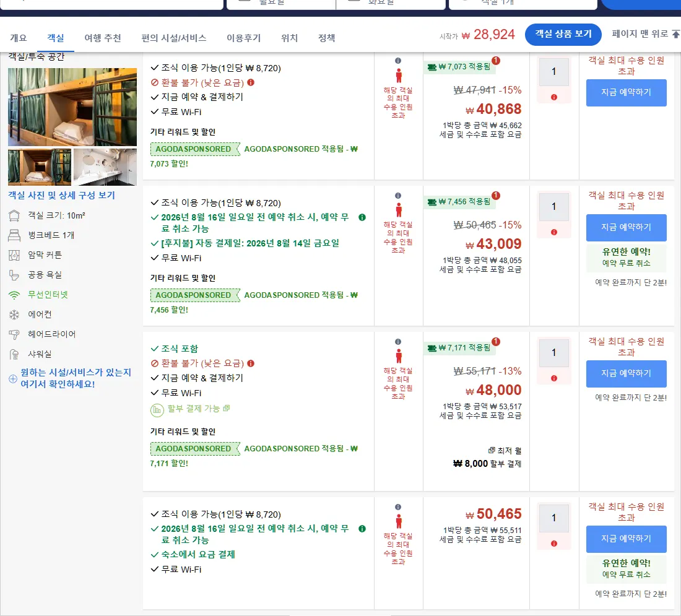Viewport: 681px width, 616px height.
Task: Click Wi-Fi icon beside 무선인터넷
Action: [x=14, y=295]
